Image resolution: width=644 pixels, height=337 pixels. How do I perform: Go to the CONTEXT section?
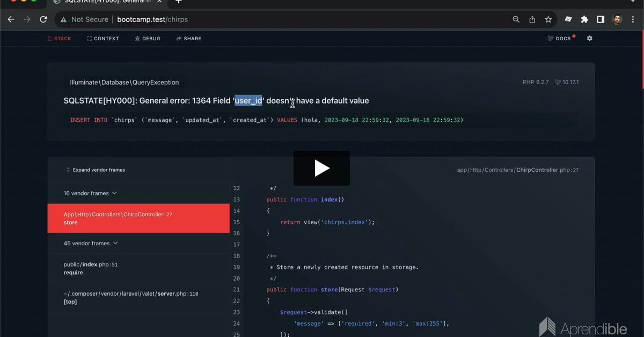tap(103, 39)
